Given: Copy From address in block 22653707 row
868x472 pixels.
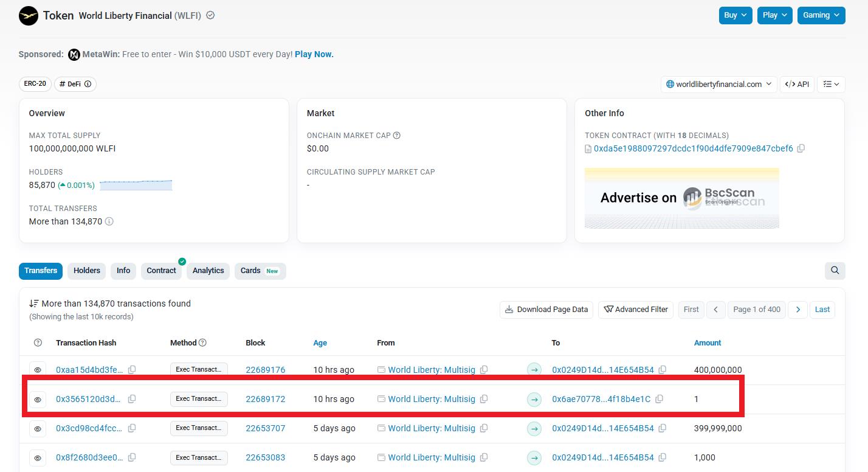Looking at the screenshot, I should 484,428.
